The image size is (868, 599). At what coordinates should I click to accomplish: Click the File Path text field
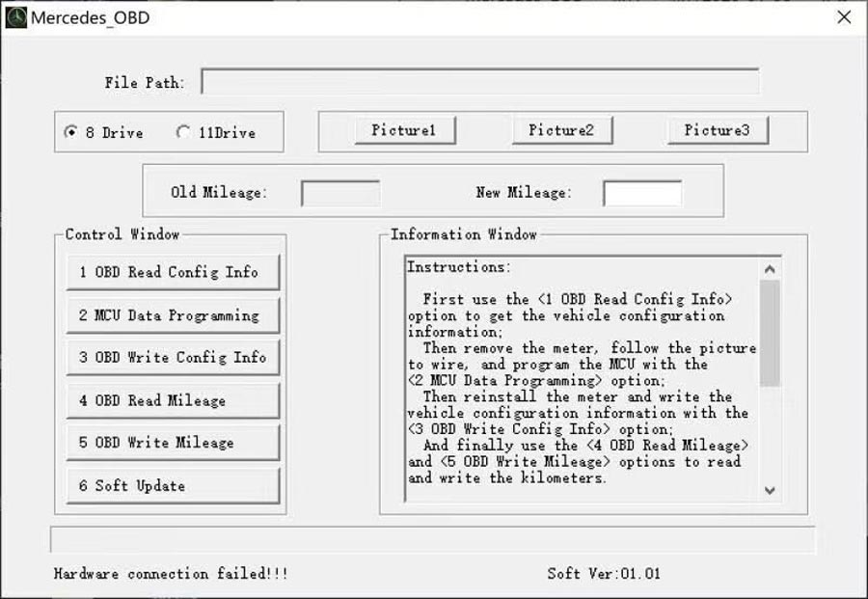(x=479, y=82)
